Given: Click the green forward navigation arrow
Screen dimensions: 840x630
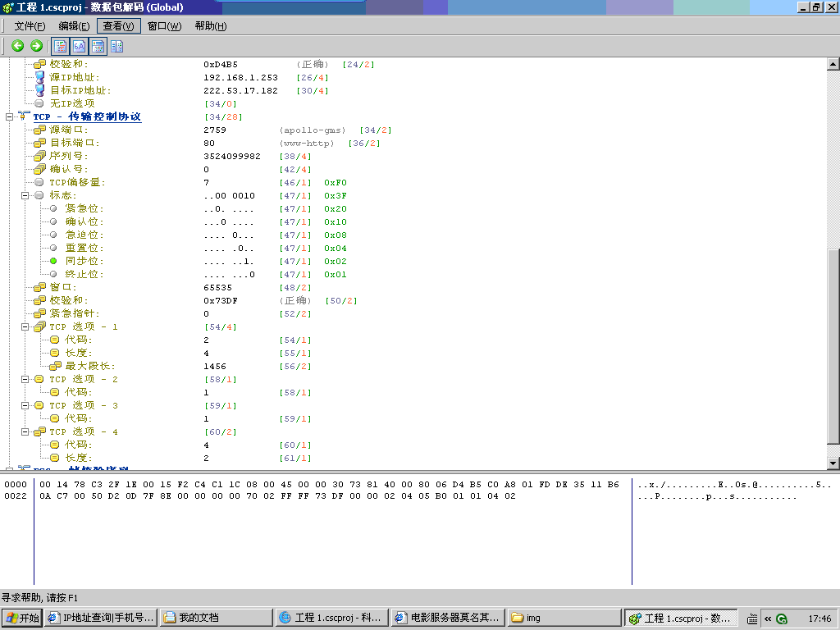Looking at the screenshot, I should [36, 46].
